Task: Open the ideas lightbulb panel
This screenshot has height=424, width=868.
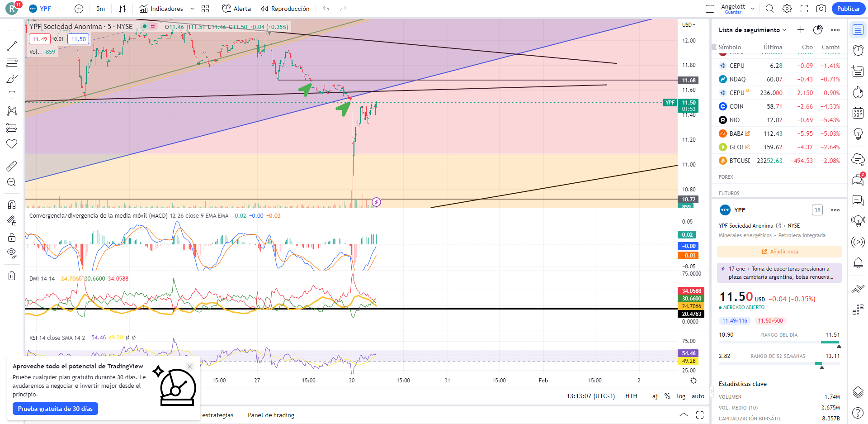Action: (x=858, y=134)
